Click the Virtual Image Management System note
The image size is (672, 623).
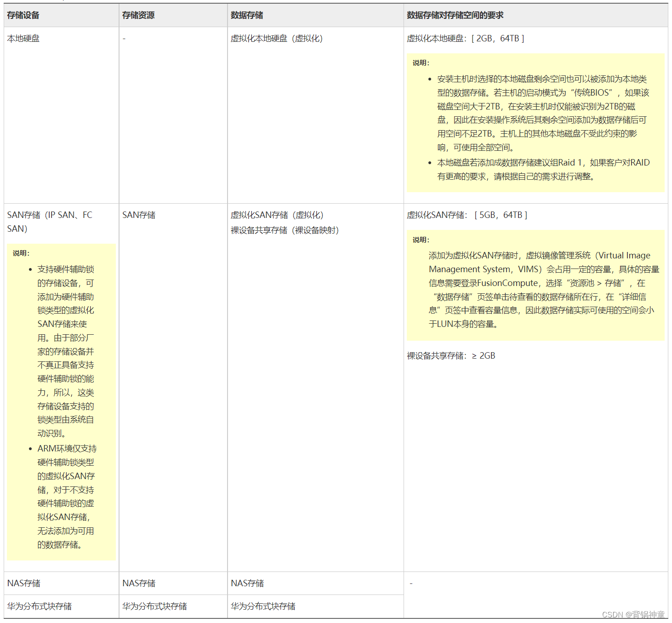pos(544,290)
